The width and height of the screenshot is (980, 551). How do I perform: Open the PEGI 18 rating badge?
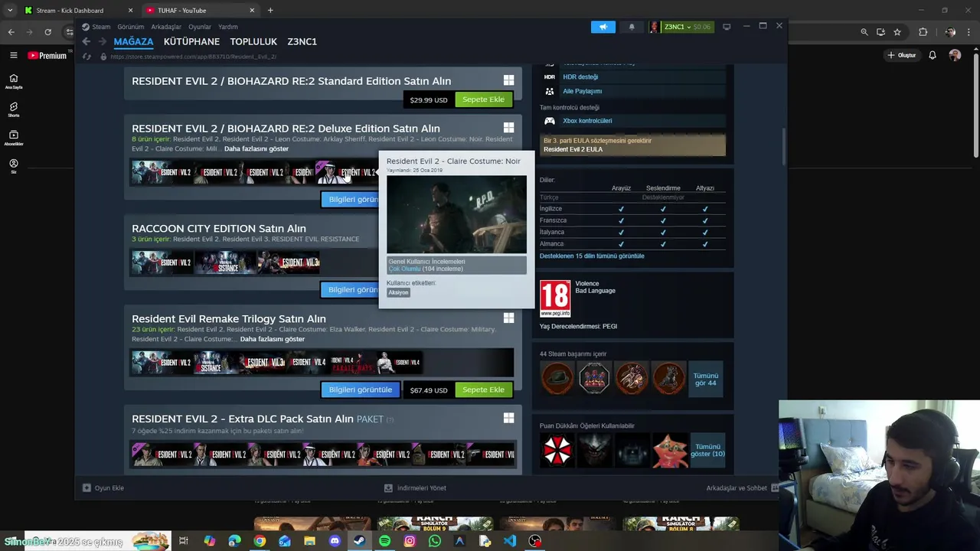(555, 298)
